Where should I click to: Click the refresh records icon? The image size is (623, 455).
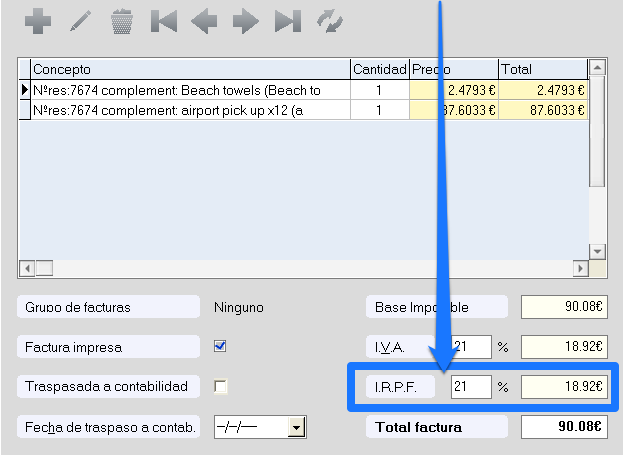pyautogui.click(x=329, y=22)
